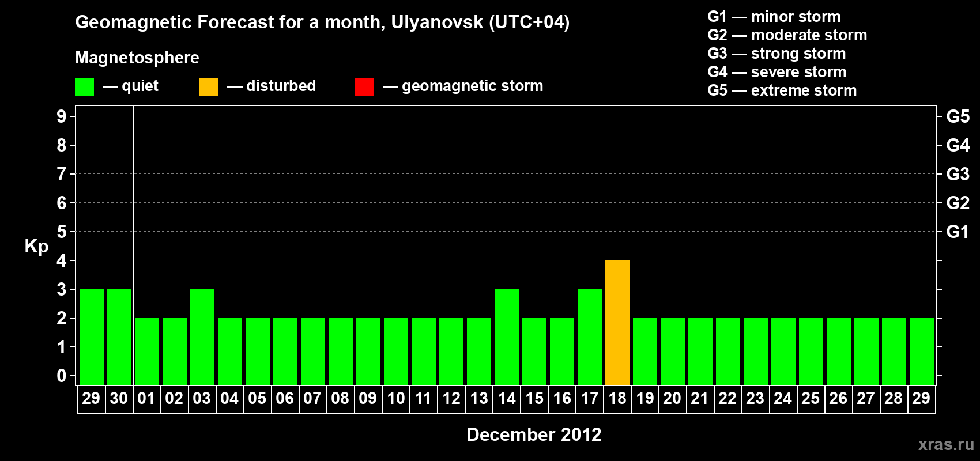Viewport: 980px width, 461px height.
Task: Click the orange disturbed legend swatch
Action: [209, 87]
